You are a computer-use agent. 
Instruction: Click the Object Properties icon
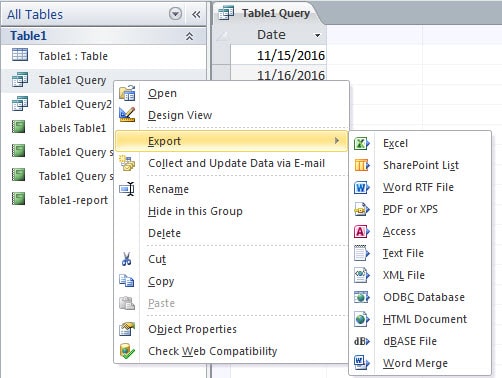(127, 329)
